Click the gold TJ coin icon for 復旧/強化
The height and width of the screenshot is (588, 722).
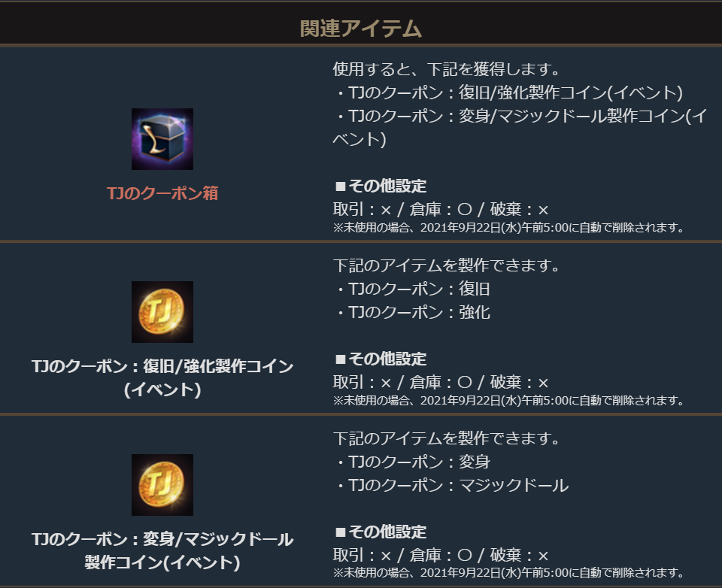coord(162,312)
